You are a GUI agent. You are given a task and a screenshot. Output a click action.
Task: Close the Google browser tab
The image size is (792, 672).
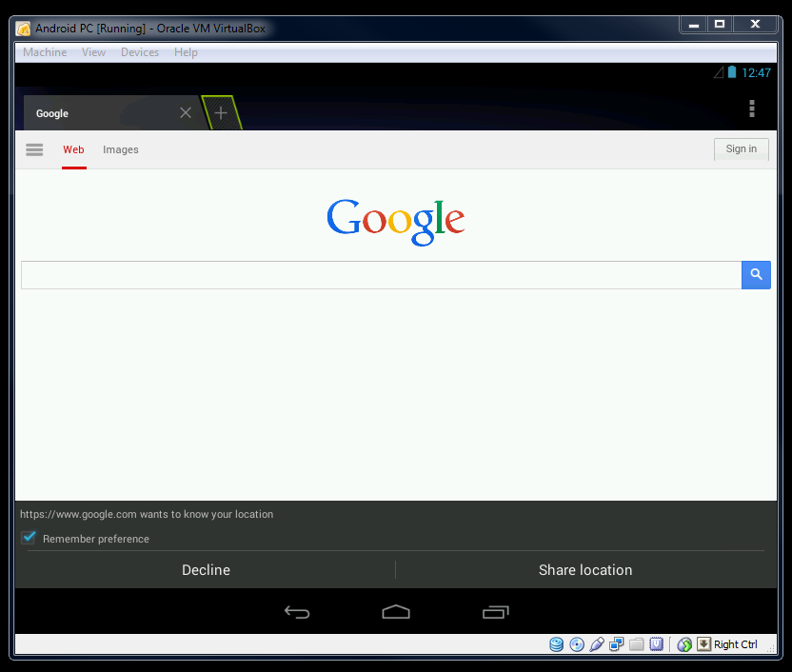(186, 112)
